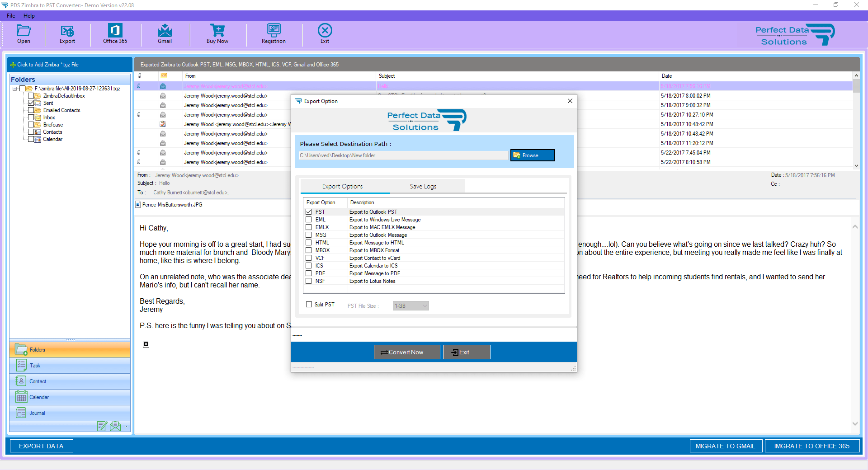Click the Convert Now button

(407, 352)
